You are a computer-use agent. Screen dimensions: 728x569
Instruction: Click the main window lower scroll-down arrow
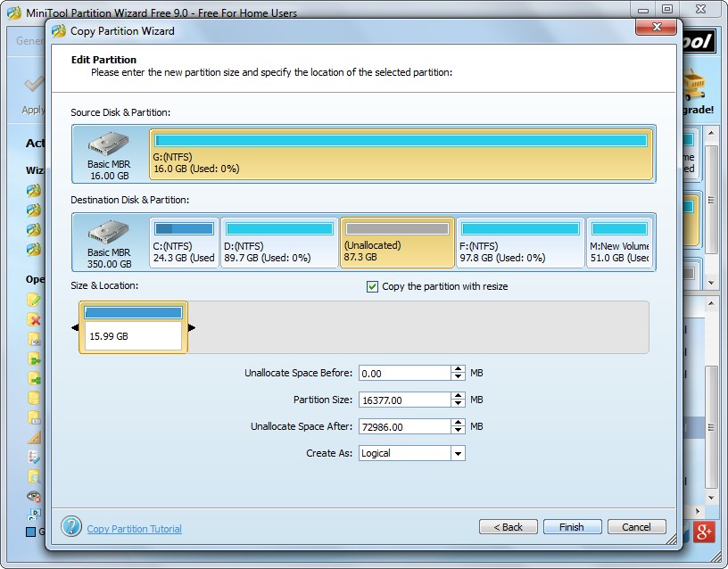[x=711, y=498]
